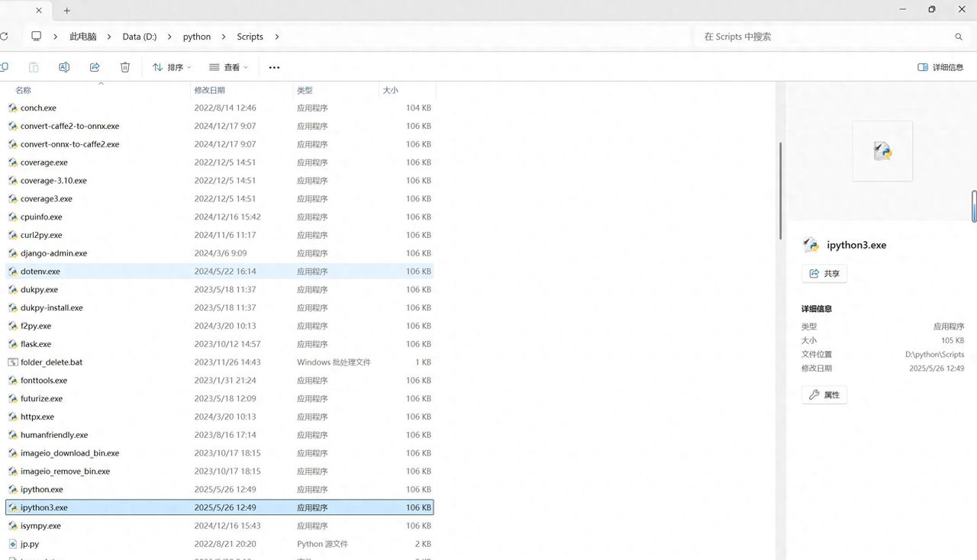Sort by the 修改日期 column header
Image resolution: width=977 pixels, height=560 pixels.
[x=210, y=90]
